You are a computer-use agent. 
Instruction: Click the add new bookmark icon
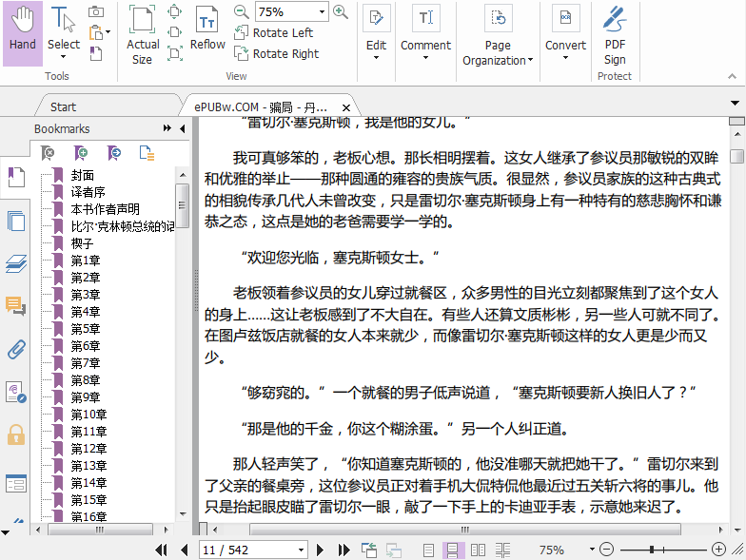click(81, 153)
